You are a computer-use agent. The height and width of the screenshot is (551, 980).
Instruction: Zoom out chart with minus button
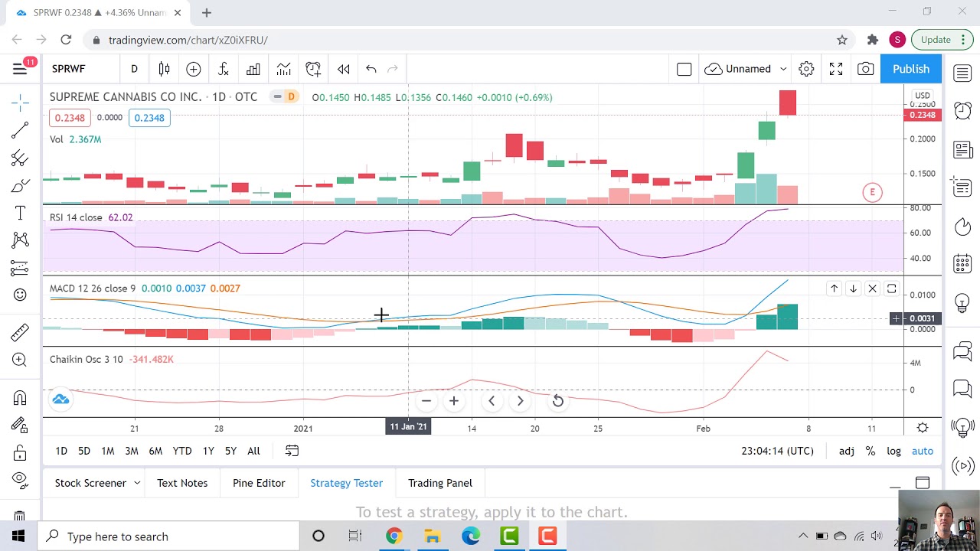tap(426, 401)
